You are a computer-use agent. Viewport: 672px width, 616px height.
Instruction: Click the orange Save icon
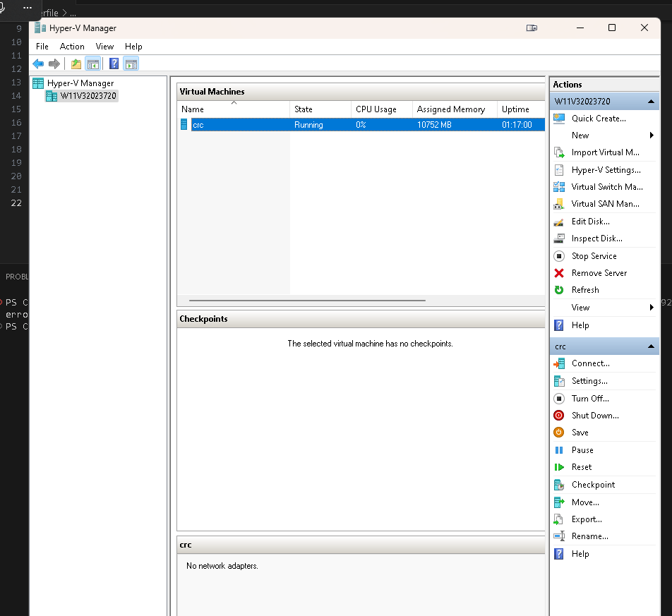point(559,433)
